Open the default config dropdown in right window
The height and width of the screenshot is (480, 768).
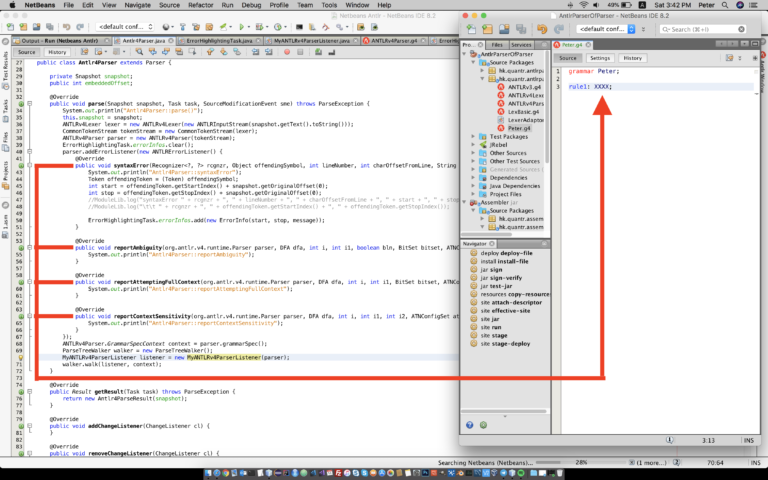(605, 29)
